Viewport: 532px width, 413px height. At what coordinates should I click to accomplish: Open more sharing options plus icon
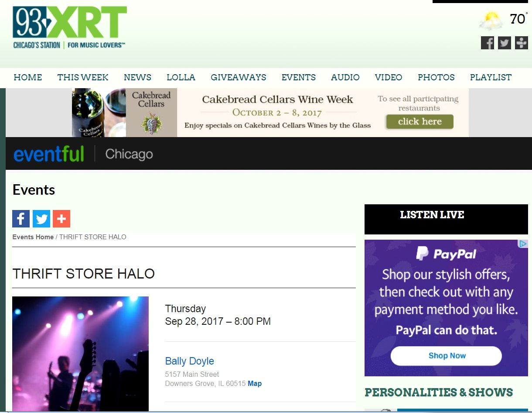(61, 219)
